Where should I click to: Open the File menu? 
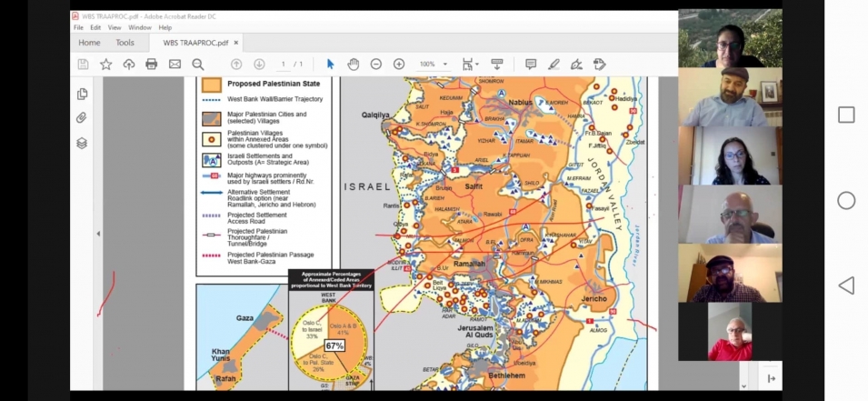point(78,27)
